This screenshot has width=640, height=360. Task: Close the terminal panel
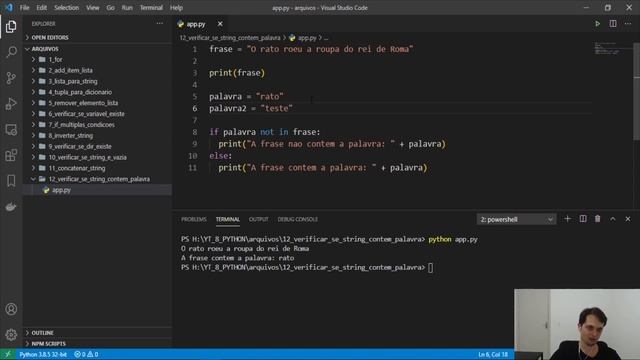pyautogui.click(x=628, y=219)
